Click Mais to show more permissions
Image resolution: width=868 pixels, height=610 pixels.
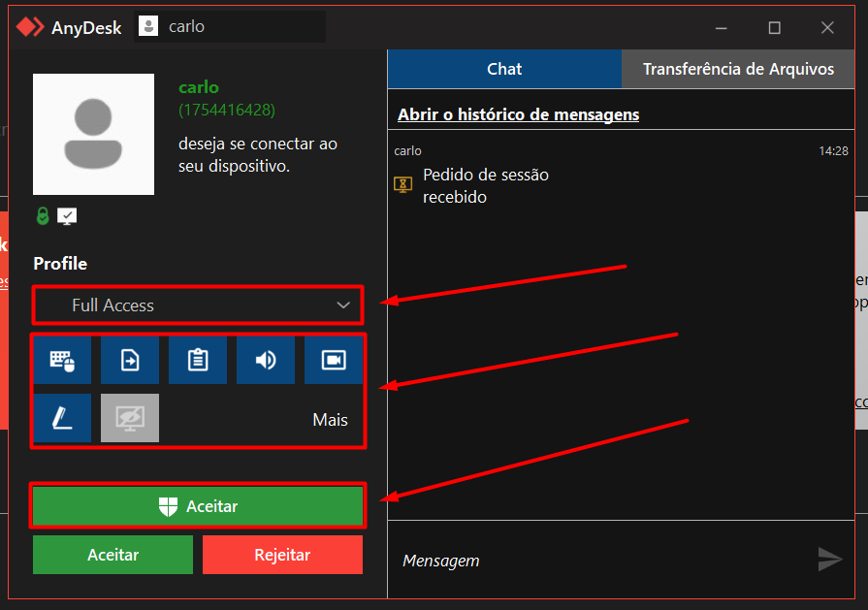pyautogui.click(x=330, y=420)
